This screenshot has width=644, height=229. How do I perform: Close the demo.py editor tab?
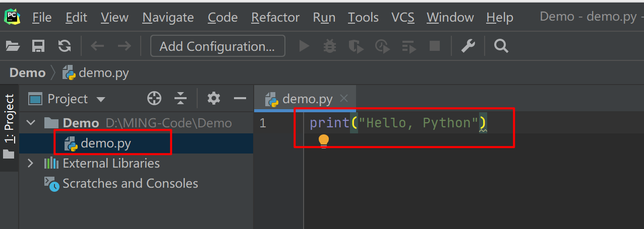[x=344, y=99]
